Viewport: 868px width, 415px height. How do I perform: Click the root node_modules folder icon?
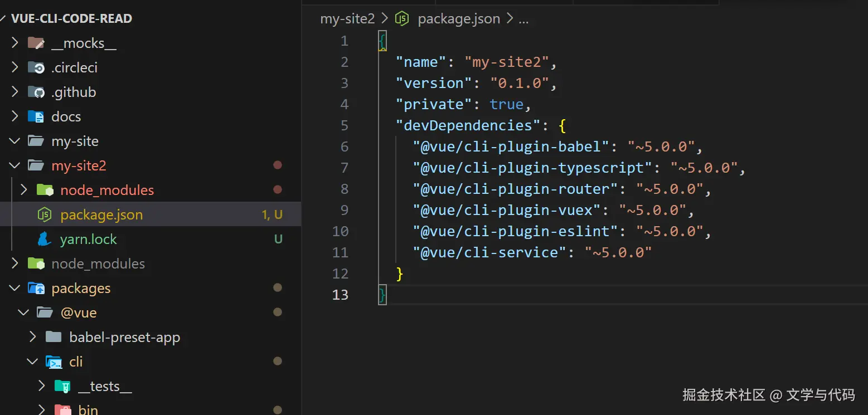coord(36,263)
